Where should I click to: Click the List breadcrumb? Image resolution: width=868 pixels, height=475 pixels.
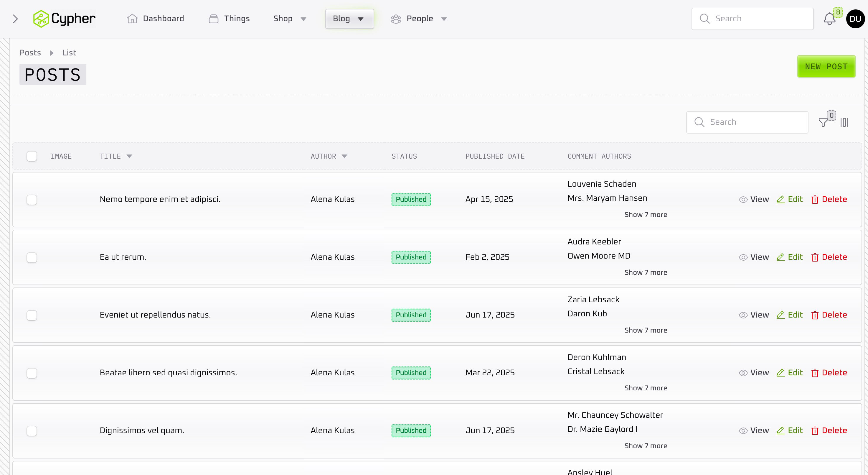pos(69,52)
